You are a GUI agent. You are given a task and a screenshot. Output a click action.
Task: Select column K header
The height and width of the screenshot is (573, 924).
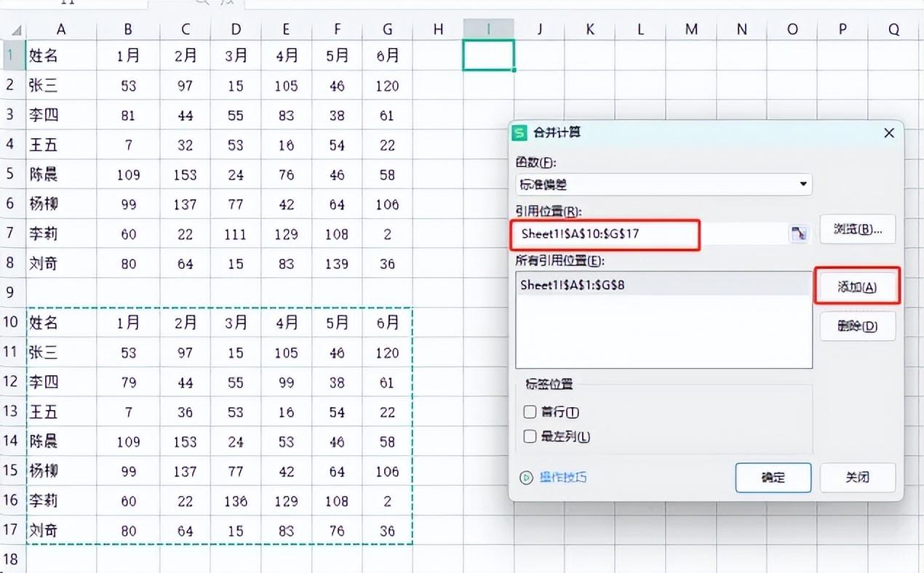(590, 29)
